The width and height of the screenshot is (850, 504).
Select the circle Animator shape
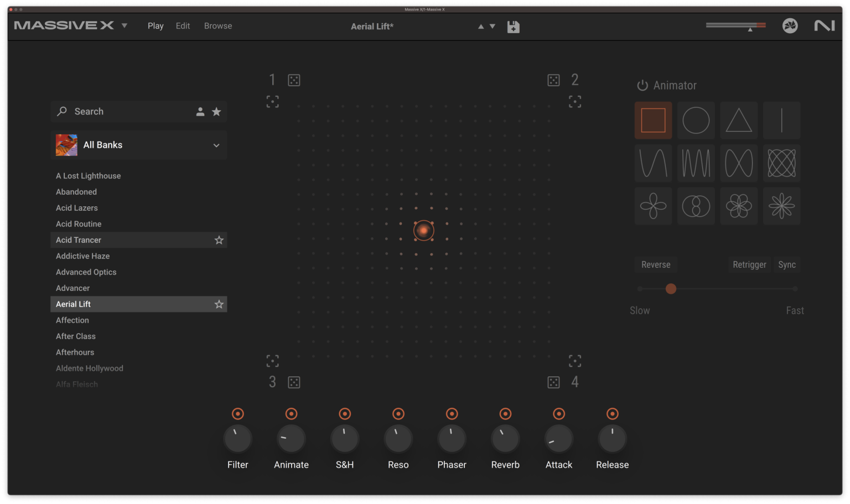696,120
